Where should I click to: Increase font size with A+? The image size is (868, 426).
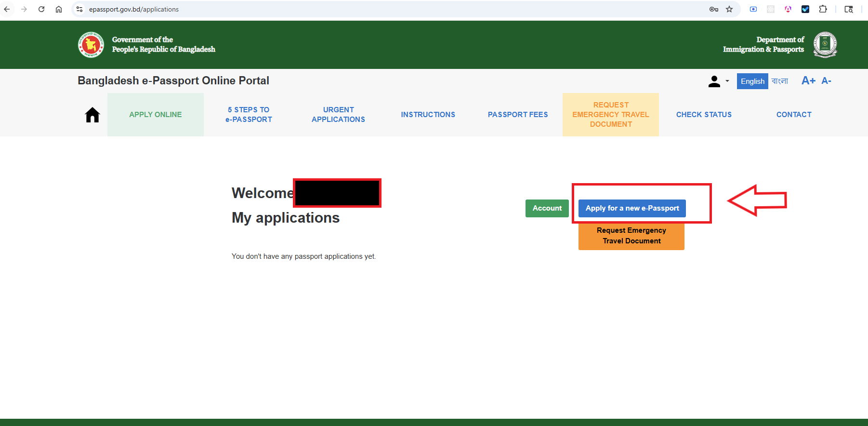coord(808,81)
